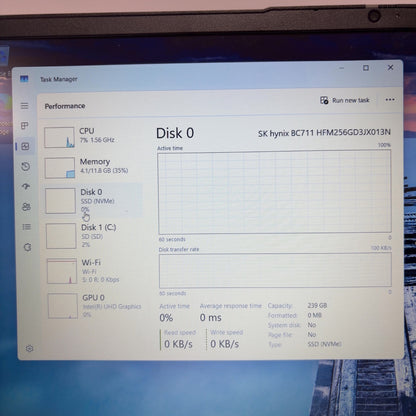Open the Services icon
Image resolution: width=416 pixels, height=416 pixels.
27,247
